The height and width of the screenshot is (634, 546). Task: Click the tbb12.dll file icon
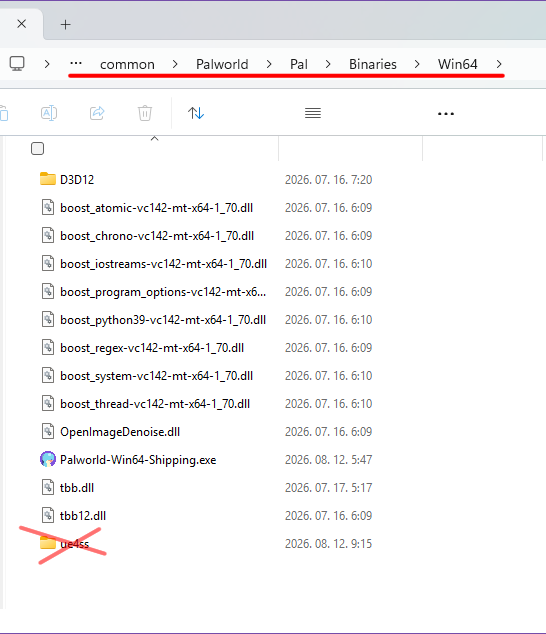[48, 515]
